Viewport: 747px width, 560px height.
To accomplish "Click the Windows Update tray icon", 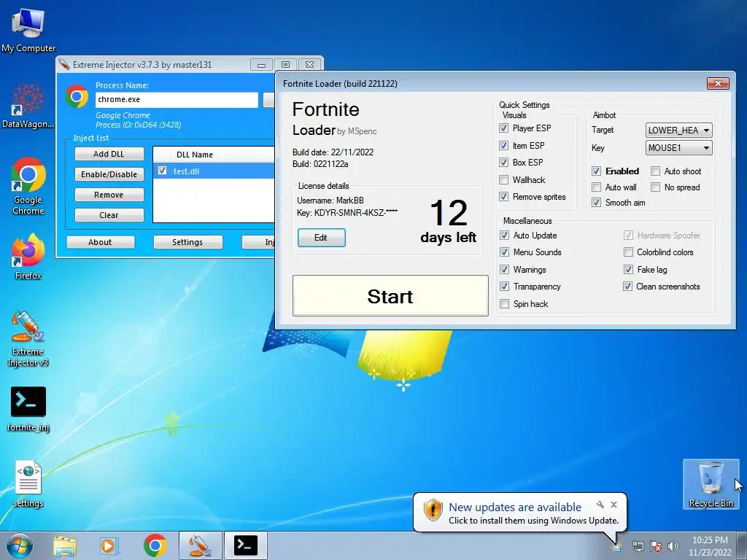I will click(616, 546).
